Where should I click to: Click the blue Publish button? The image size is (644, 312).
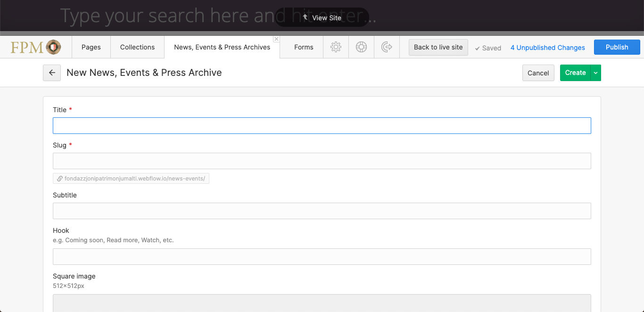pos(617,47)
